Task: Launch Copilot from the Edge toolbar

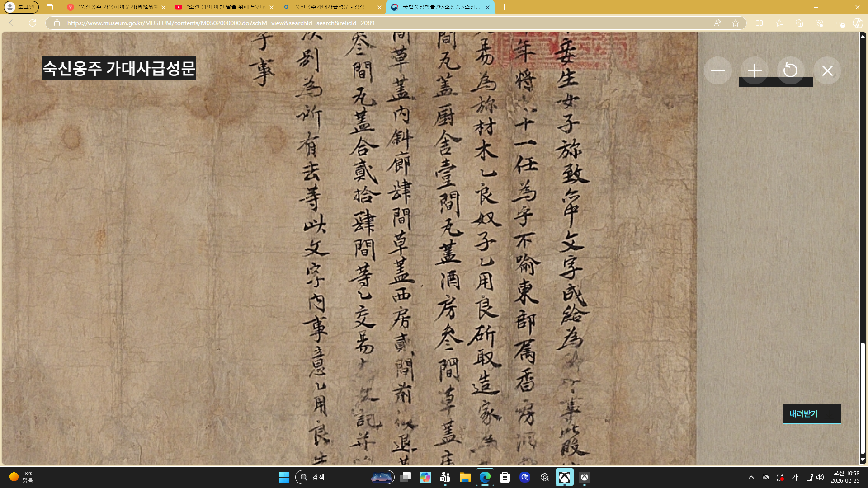Action: point(858,23)
